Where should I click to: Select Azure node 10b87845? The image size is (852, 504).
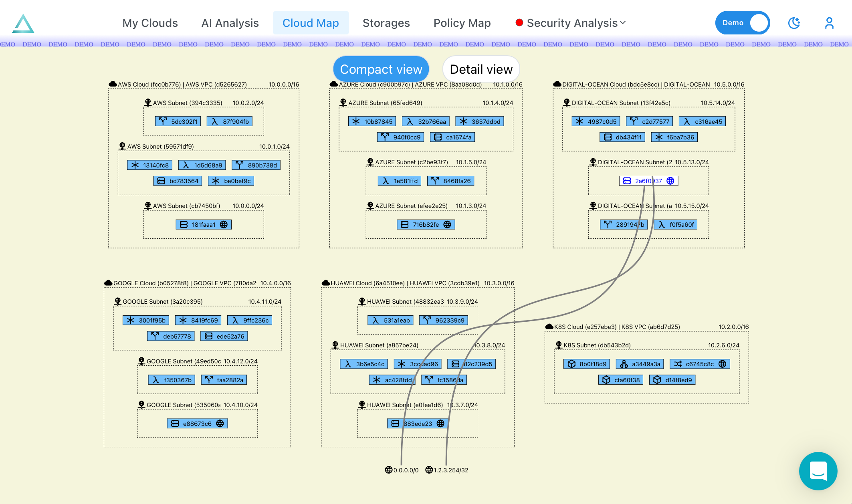(372, 121)
